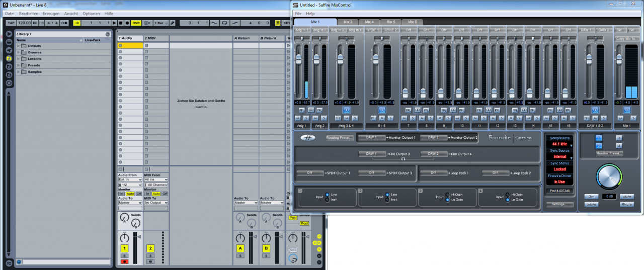Expand the Grooves folder in Library

pyautogui.click(x=19, y=52)
